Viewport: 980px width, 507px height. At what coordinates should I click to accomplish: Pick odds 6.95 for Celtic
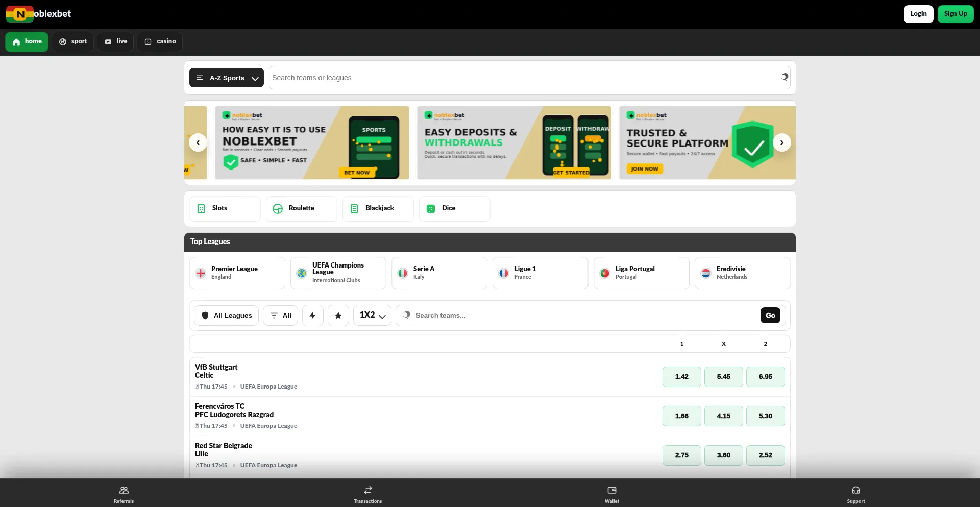(766, 377)
